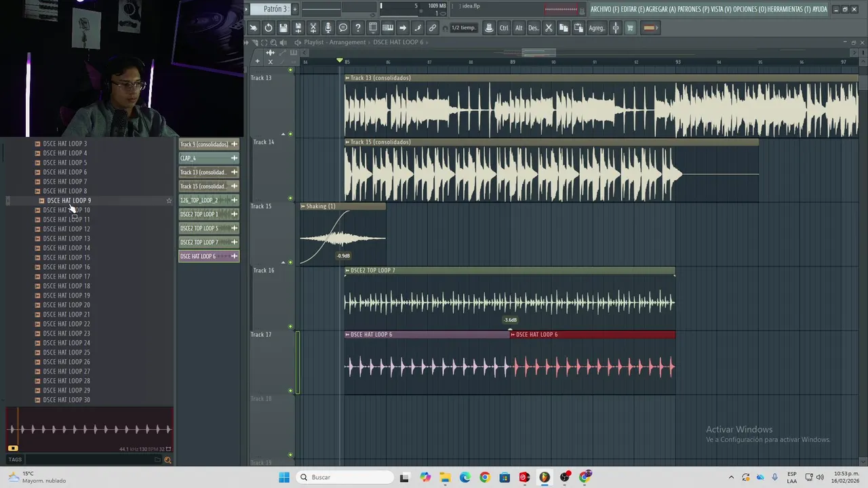868x488 pixels.
Task: Click the typing keyboard hat icon
Action: pos(489,28)
